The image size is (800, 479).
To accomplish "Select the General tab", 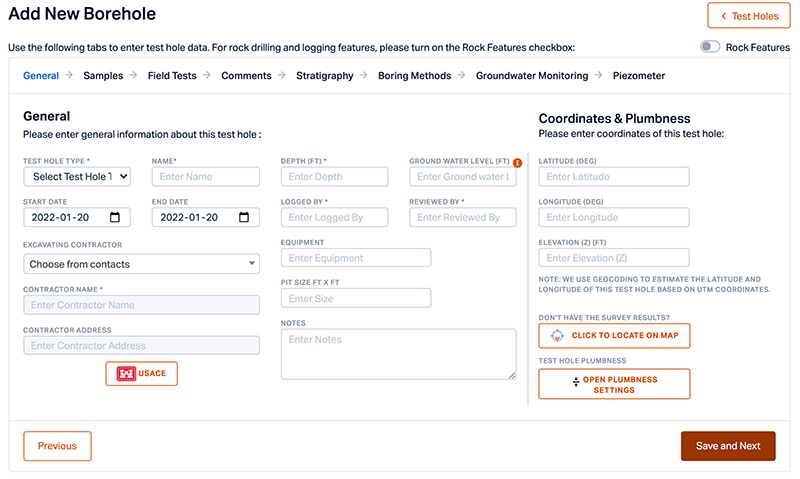I will coord(41,75).
